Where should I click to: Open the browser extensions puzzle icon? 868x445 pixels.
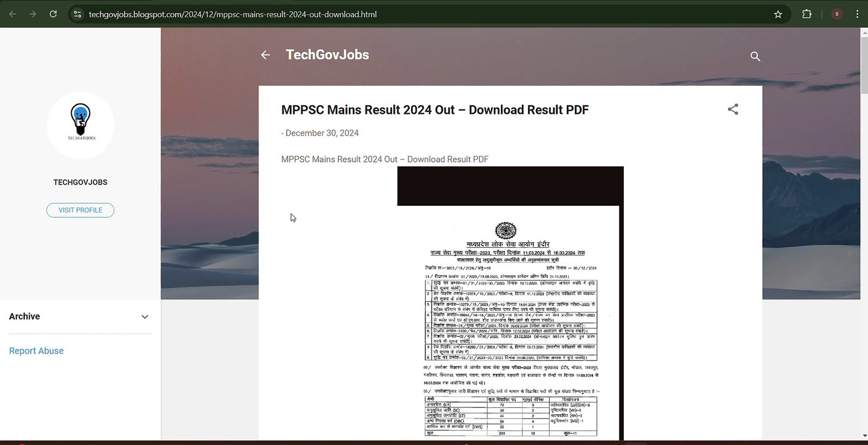pyautogui.click(x=807, y=14)
